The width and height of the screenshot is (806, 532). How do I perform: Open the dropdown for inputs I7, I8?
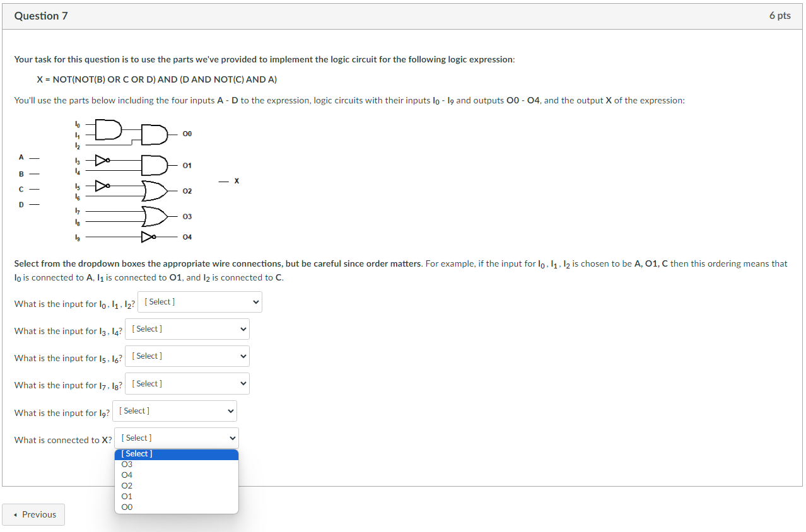[x=187, y=383]
